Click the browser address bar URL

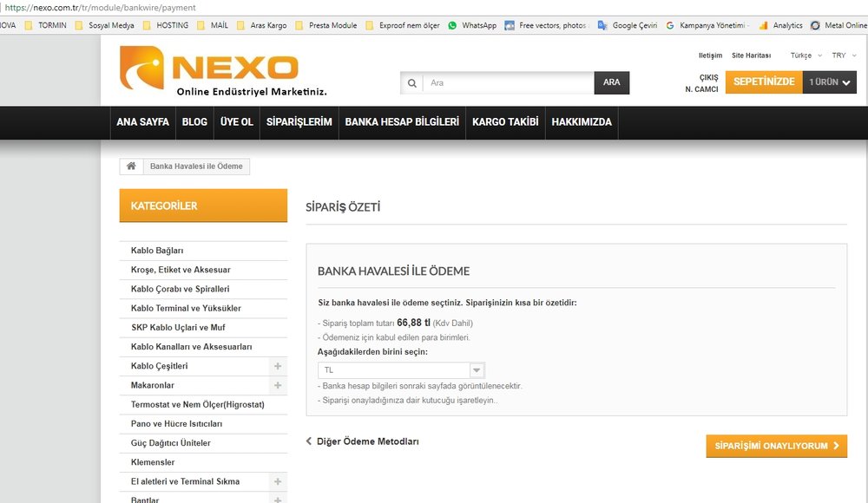(x=100, y=8)
